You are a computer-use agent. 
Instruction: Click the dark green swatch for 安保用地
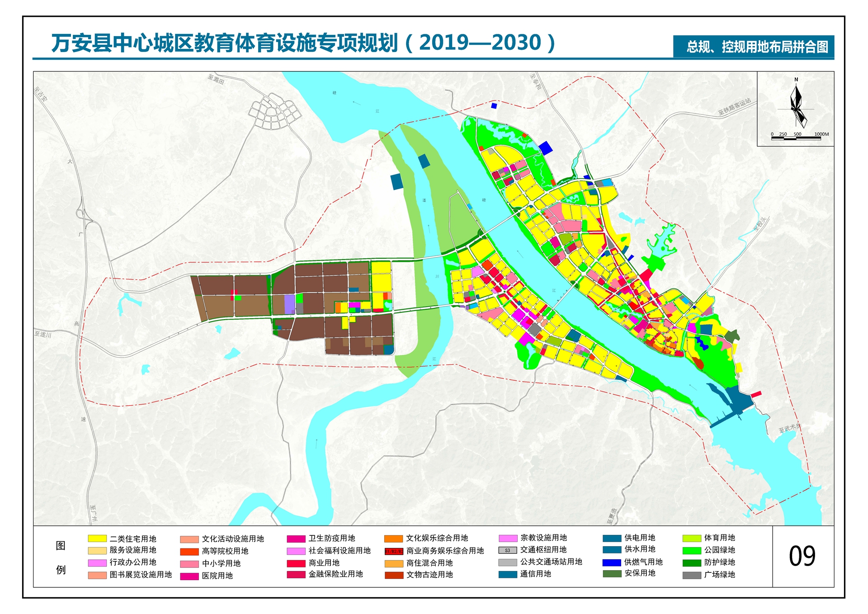point(612,574)
